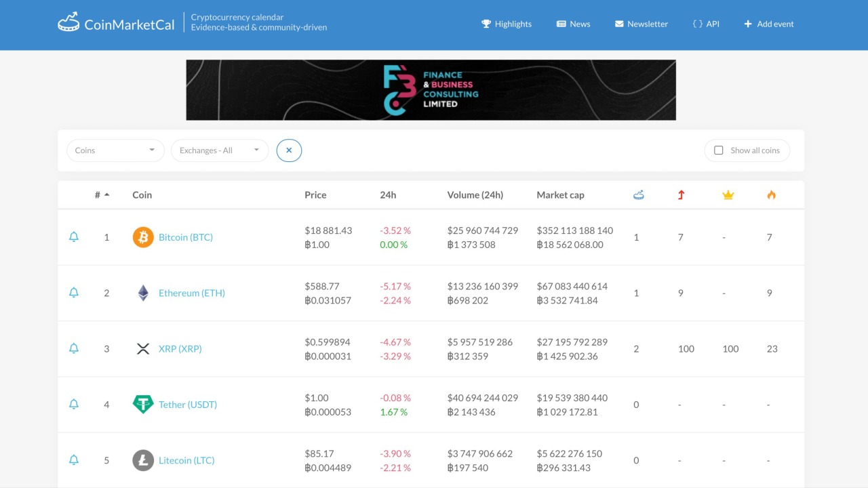Click the CoinMarketCal logo
The image size is (868, 488).
[x=116, y=24]
